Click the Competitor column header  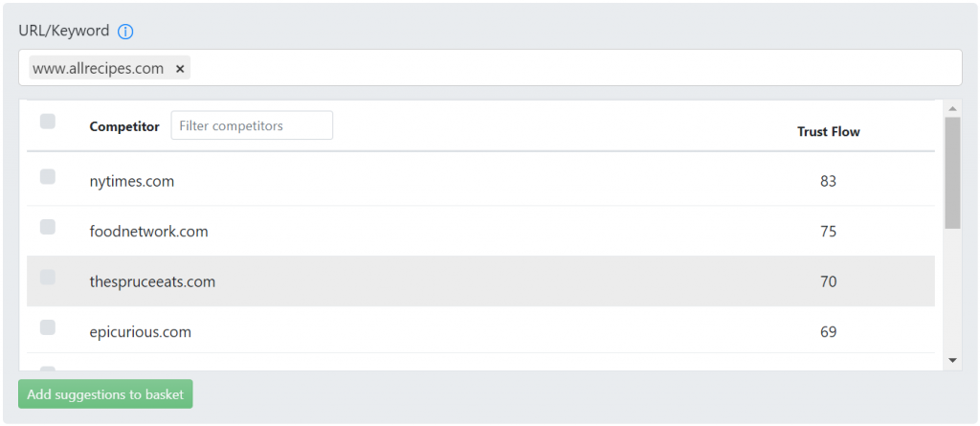tap(124, 126)
